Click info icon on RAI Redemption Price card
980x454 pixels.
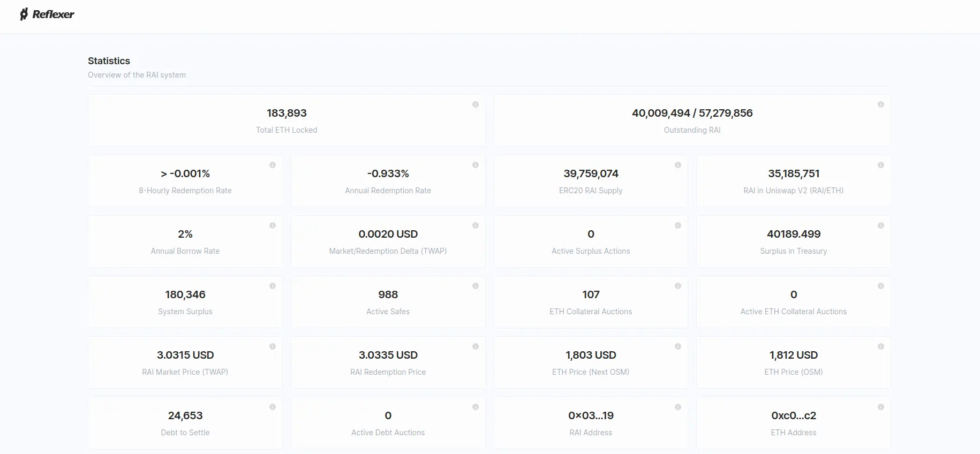point(475,346)
